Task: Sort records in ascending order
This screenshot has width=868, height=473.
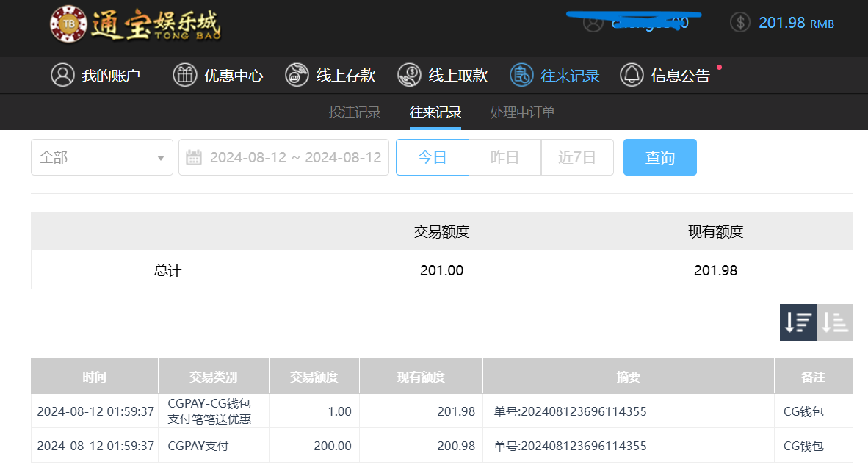Action: point(835,322)
